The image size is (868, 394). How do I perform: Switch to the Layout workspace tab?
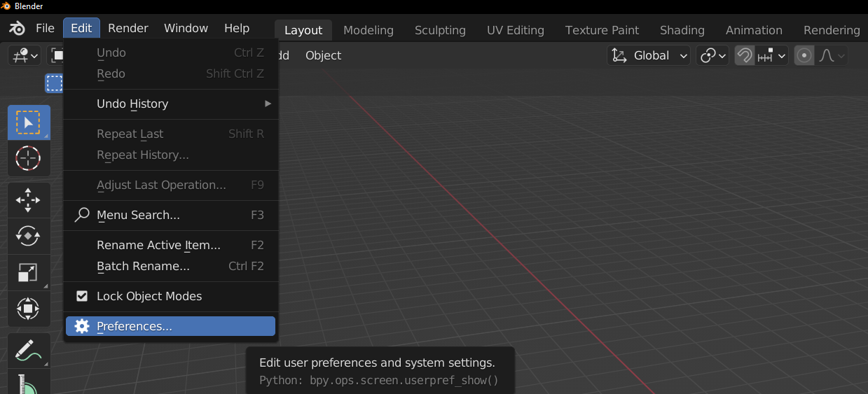[303, 30]
